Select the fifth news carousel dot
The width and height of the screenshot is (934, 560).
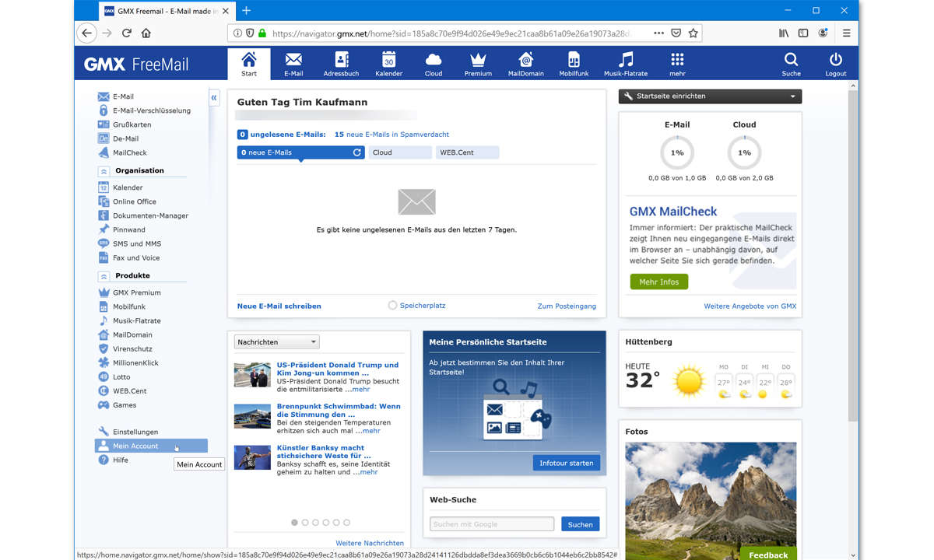coord(336,523)
